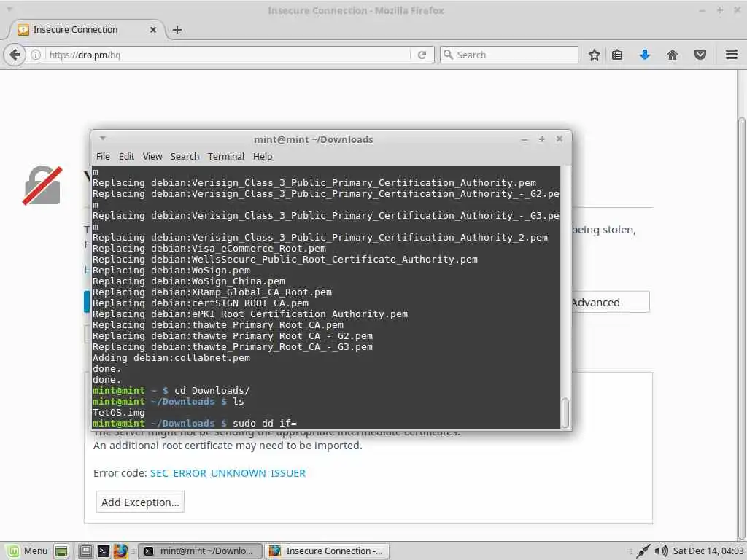Screen dimensions: 747x560
Task: Reload the page in Firefox
Action: tap(422, 55)
